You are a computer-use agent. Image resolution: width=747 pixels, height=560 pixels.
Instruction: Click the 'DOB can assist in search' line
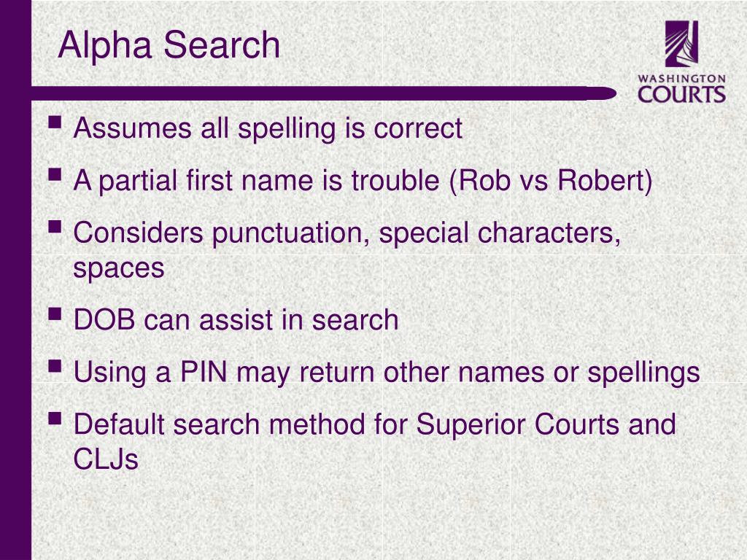236,319
